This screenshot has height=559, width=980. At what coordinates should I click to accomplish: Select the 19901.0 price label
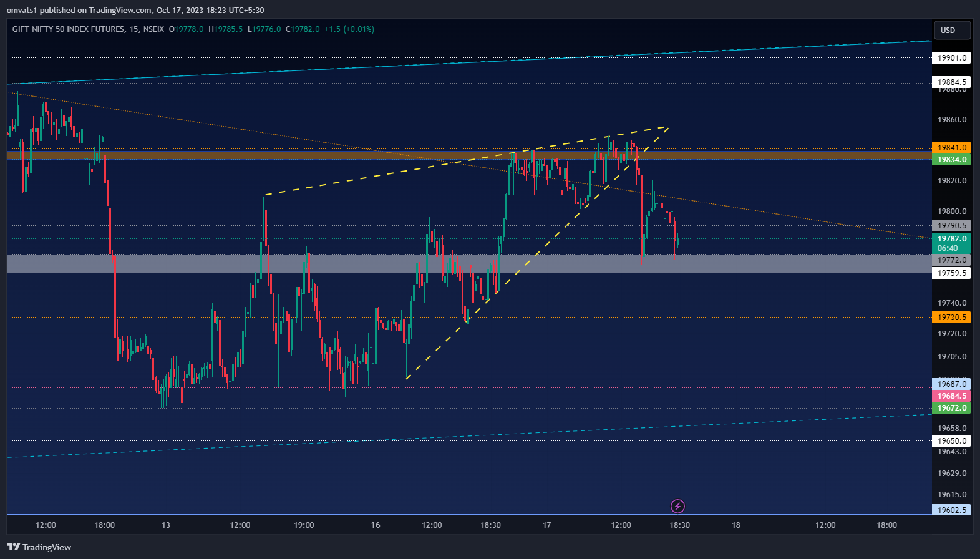tap(951, 57)
